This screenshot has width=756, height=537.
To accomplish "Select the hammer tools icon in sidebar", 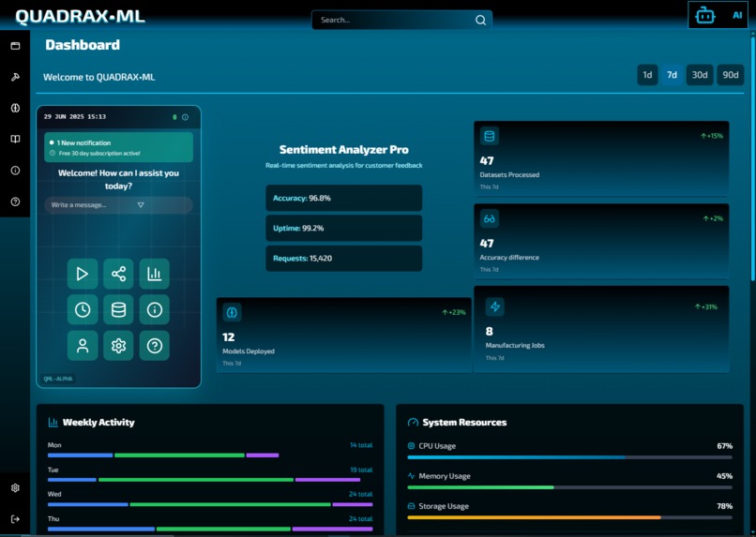I will tap(15, 77).
